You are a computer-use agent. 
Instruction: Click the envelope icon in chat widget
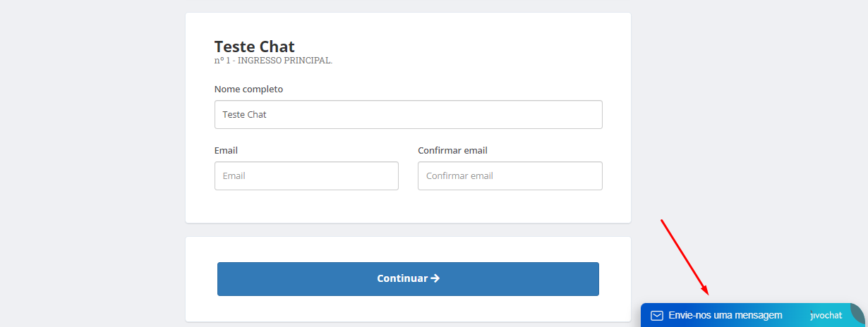click(x=656, y=316)
